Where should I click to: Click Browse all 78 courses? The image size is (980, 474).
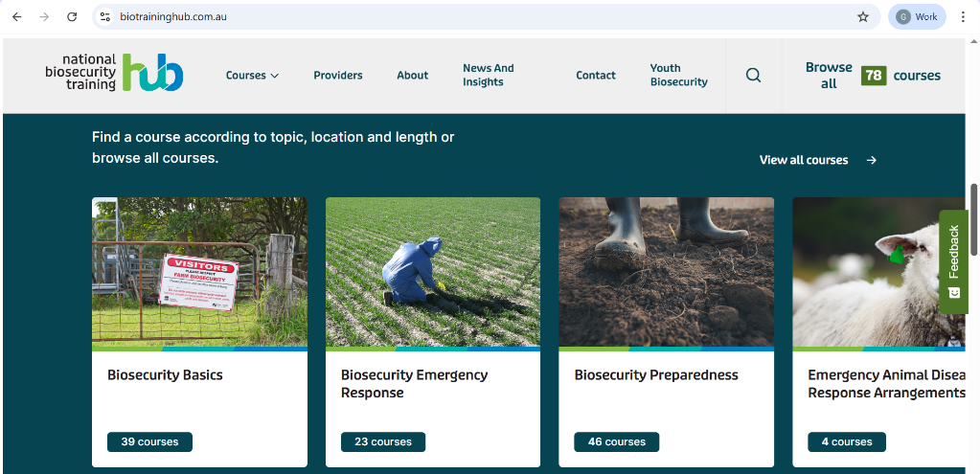pos(873,75)
